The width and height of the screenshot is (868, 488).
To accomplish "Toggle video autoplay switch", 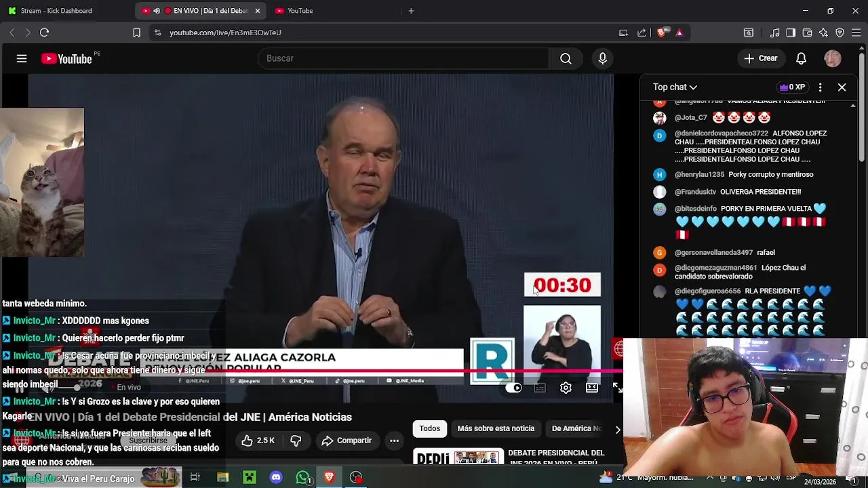I will (x=513, y=388).
